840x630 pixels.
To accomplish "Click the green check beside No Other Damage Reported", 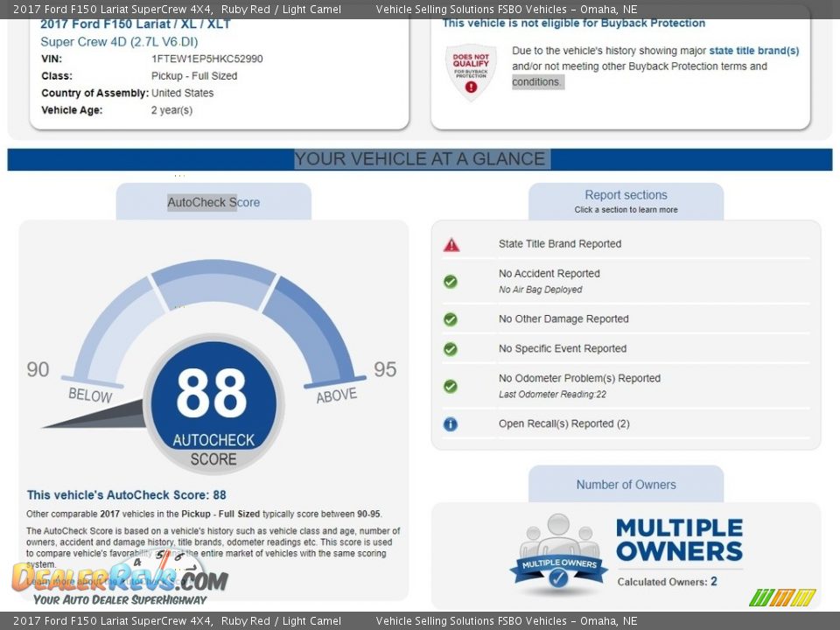I will pos(451,319).
